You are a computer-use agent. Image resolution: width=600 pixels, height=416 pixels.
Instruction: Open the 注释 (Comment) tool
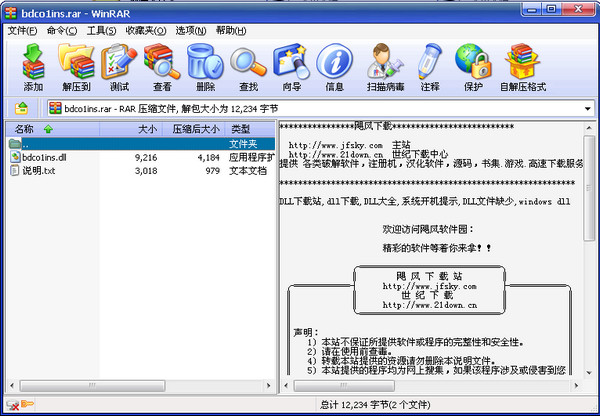coord(430,68)
